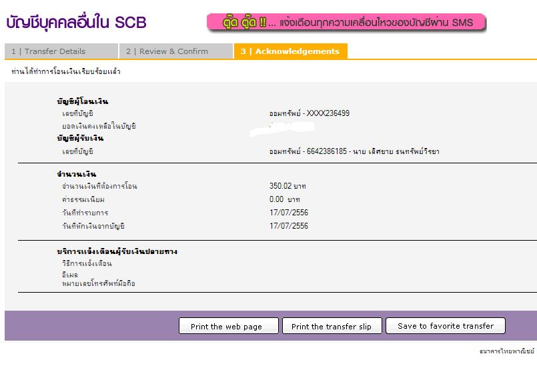Click the จำนวนเงิน section heading
Image resolution: width=537 pixels, height=392 pixels.
(77, 174)
